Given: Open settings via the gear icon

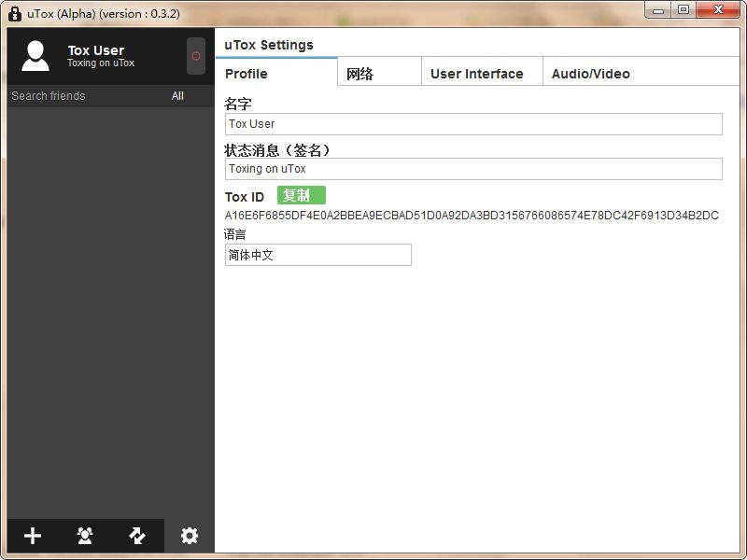Looking at the screenshot, I should [190, 536].
